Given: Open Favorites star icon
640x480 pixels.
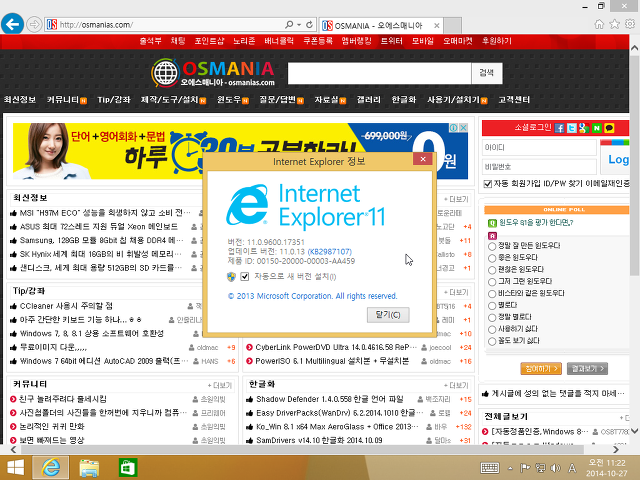Looking at the screenshot, I should pos(614,24).
